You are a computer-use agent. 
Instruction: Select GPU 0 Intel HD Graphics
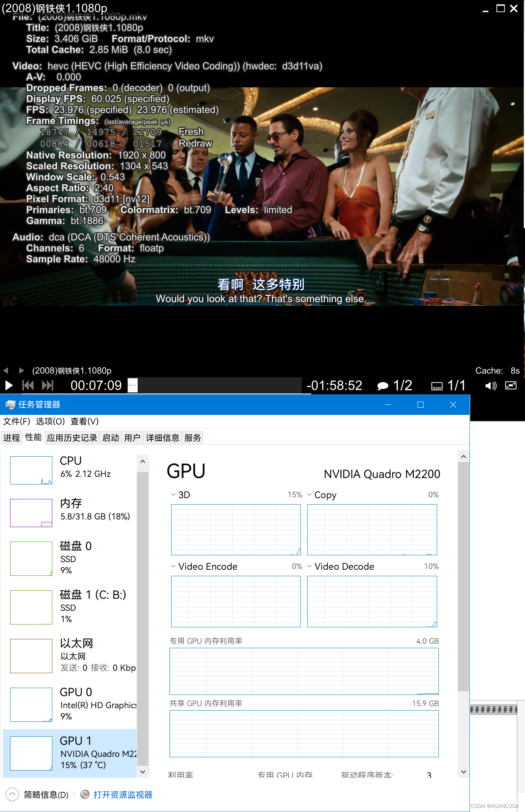pos(70,705)
